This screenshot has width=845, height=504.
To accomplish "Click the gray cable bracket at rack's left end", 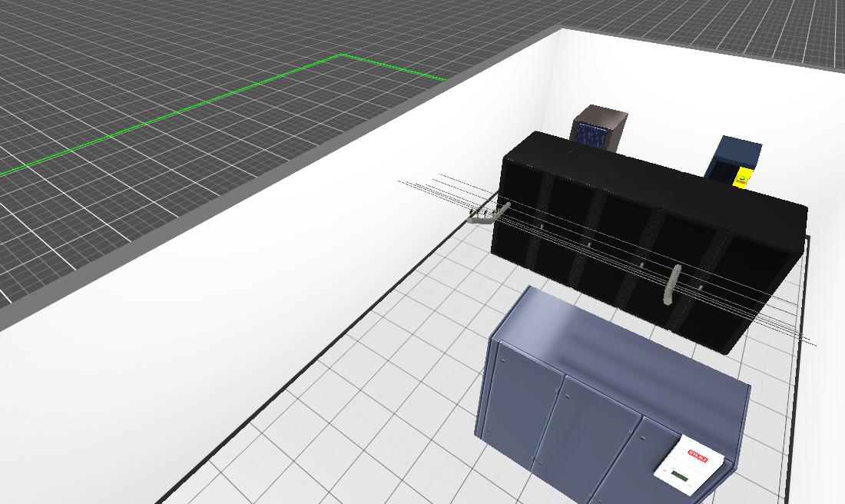I will 485,217.
